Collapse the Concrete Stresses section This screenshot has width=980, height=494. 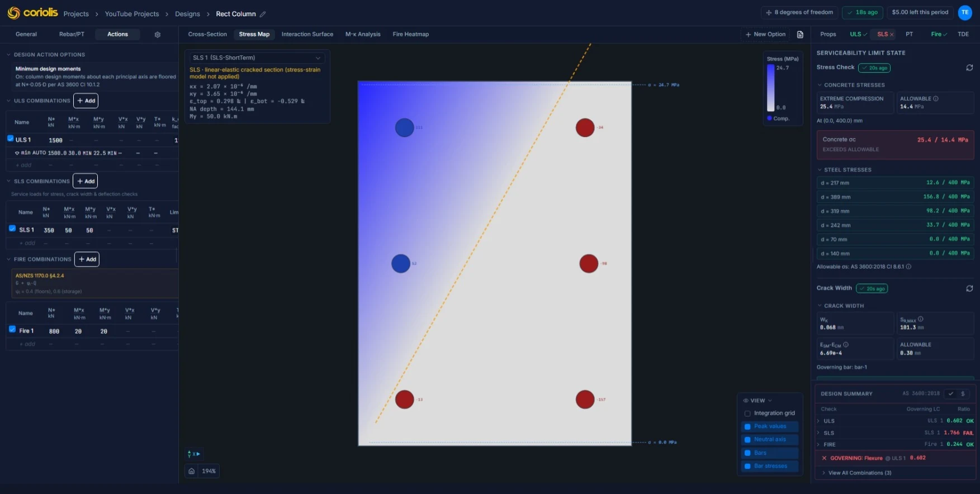820,85
